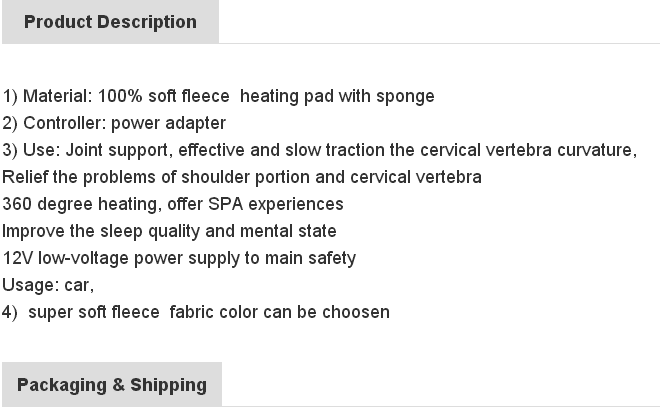Click the word "sponge" in line one
This screenshot has height=408, width=660.
pos(405,97)
